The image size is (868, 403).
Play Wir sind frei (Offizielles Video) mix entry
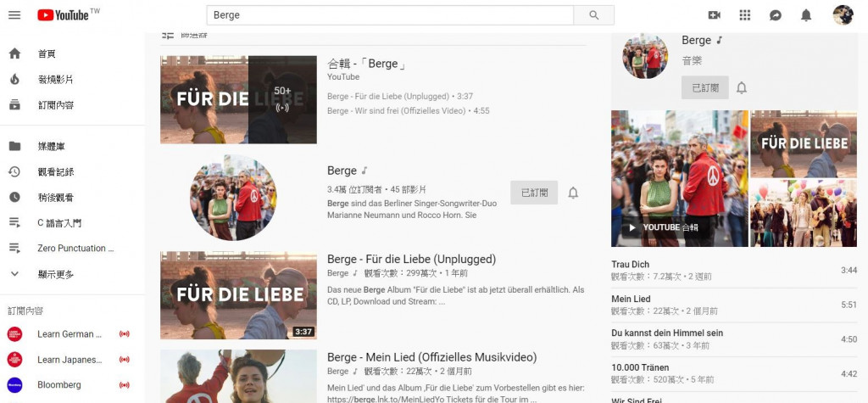click(x=408, y=111)
